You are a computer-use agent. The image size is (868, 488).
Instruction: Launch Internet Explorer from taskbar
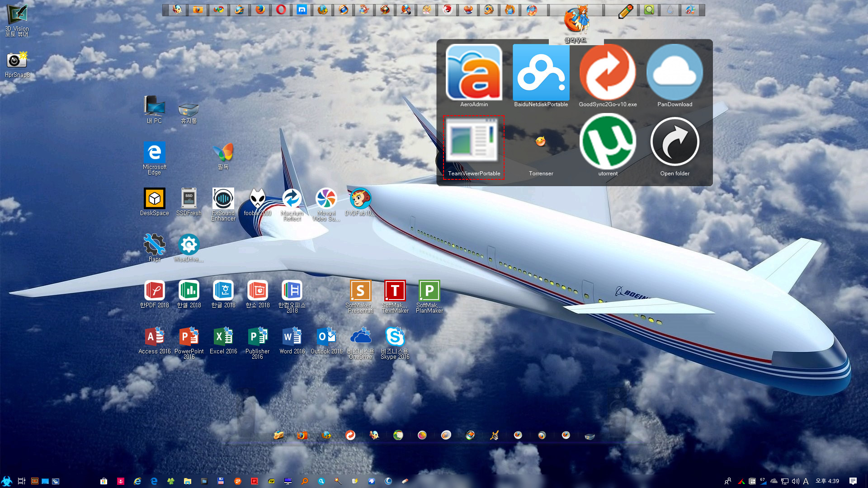click(x=137, y=481)
